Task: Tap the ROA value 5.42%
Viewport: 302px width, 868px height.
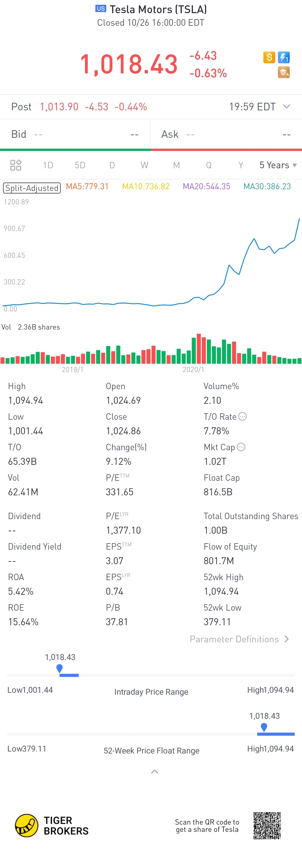Action: (20, 591)
